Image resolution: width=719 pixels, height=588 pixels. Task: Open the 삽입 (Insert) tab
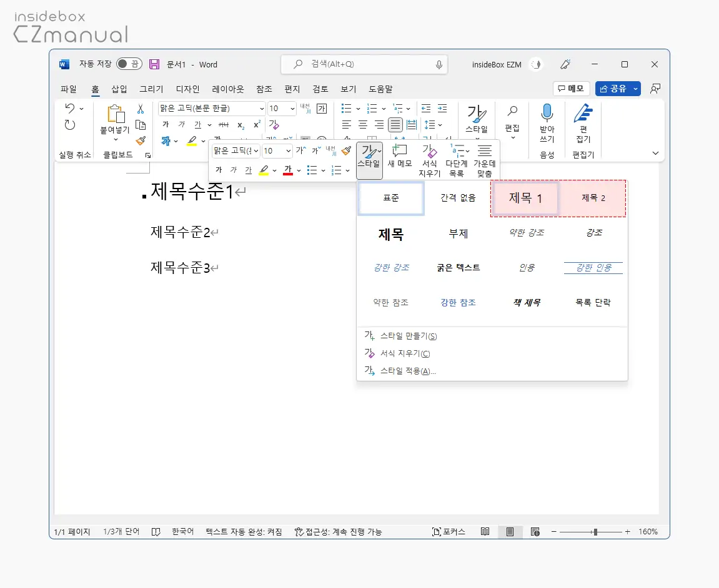click(119, 89)
